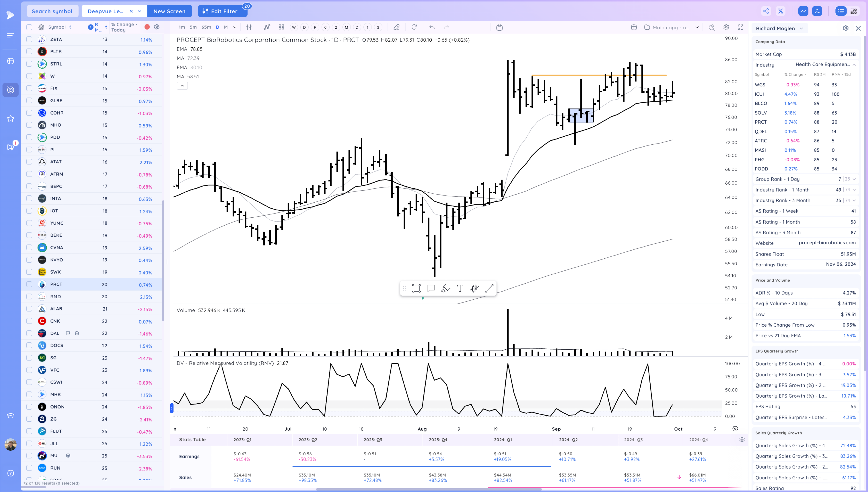Click the X (Twitter) share icon

click(781, 11)
